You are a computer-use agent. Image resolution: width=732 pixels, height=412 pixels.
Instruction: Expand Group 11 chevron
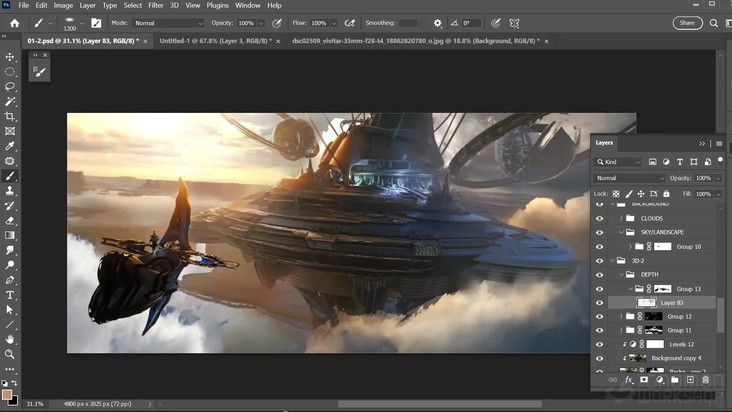pos(621,330)
